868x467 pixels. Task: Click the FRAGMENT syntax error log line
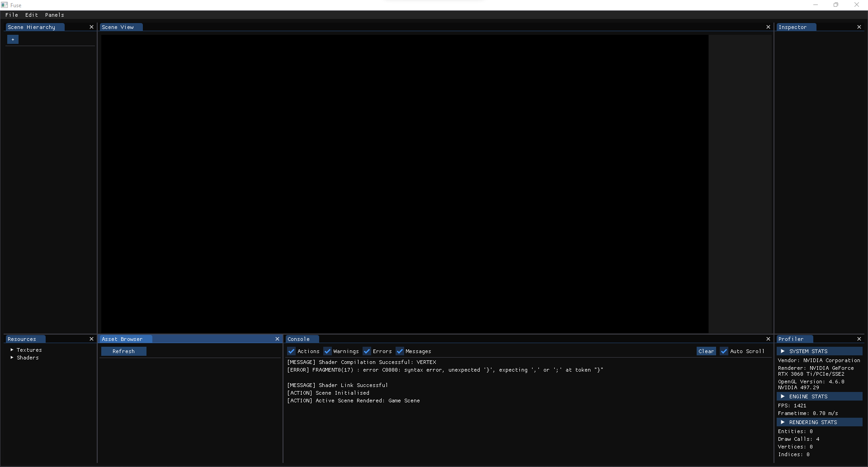445,370
